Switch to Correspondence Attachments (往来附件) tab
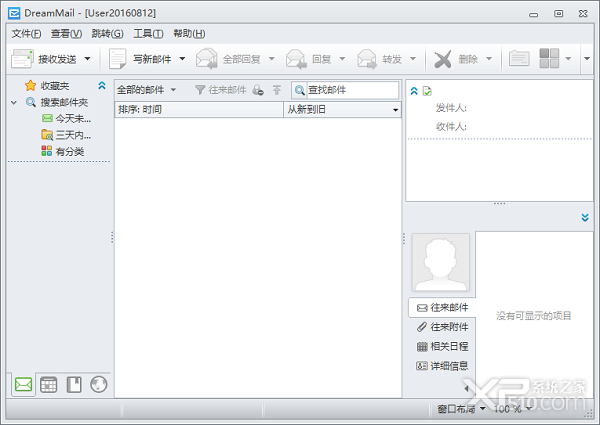 click(442, 327)
